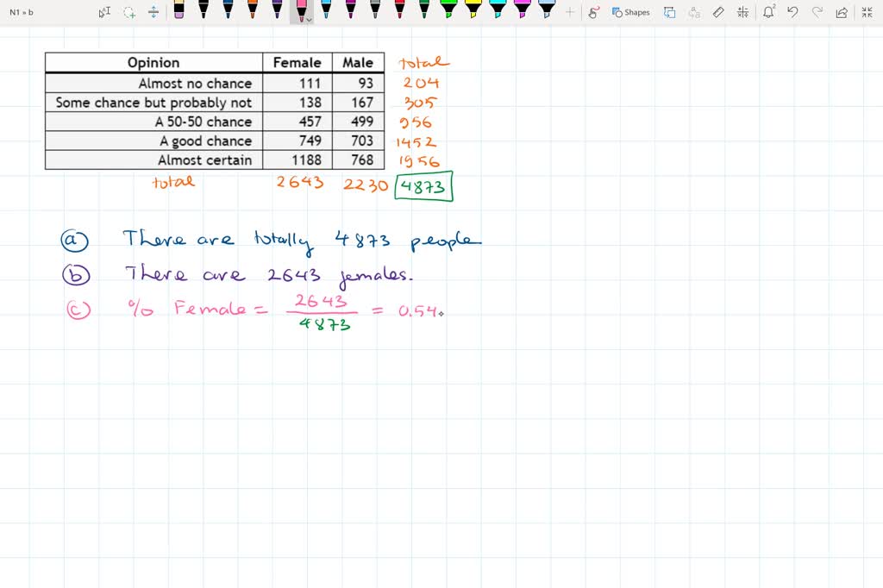Select the text/object selection cursor tool
Image resolution: width=883 pixels, height=588 pixels.
(104, 12)
